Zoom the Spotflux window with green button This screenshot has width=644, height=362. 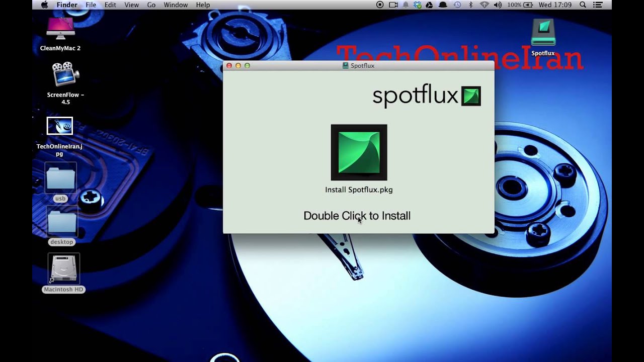coord(247,65)
